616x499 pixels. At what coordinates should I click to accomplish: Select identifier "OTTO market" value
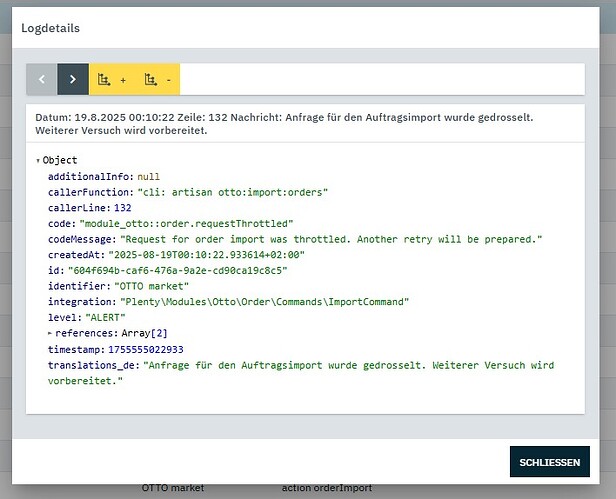pos(151,286)
